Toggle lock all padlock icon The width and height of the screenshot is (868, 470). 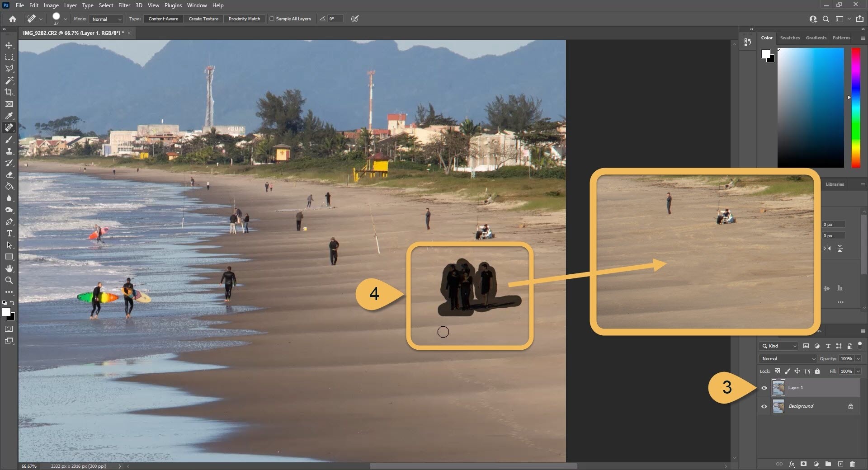click(x=817, y=371)
